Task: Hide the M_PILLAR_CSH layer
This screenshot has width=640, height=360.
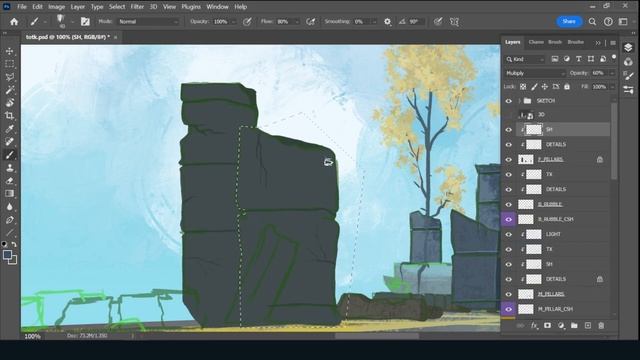Action: 509,309
